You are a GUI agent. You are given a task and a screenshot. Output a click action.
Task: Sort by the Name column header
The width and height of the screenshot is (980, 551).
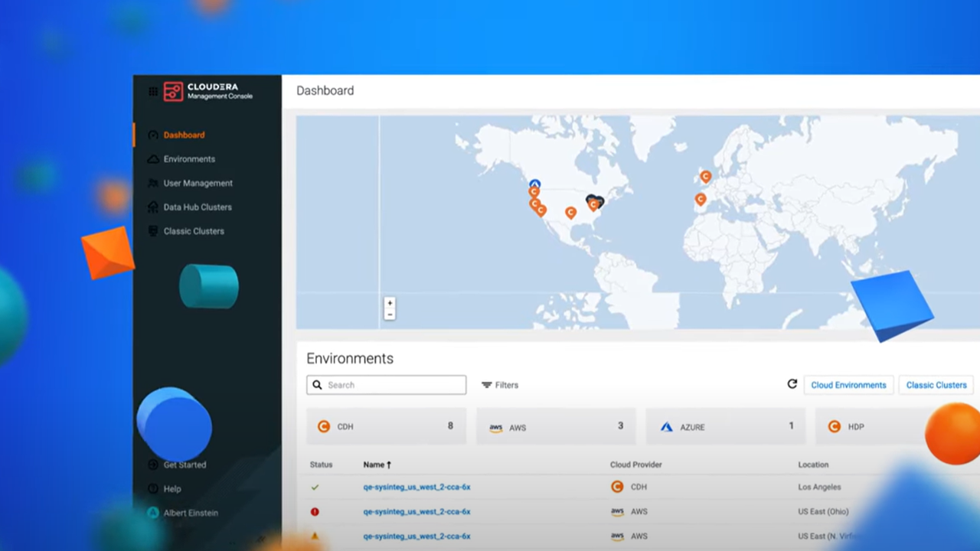(377, 465)
